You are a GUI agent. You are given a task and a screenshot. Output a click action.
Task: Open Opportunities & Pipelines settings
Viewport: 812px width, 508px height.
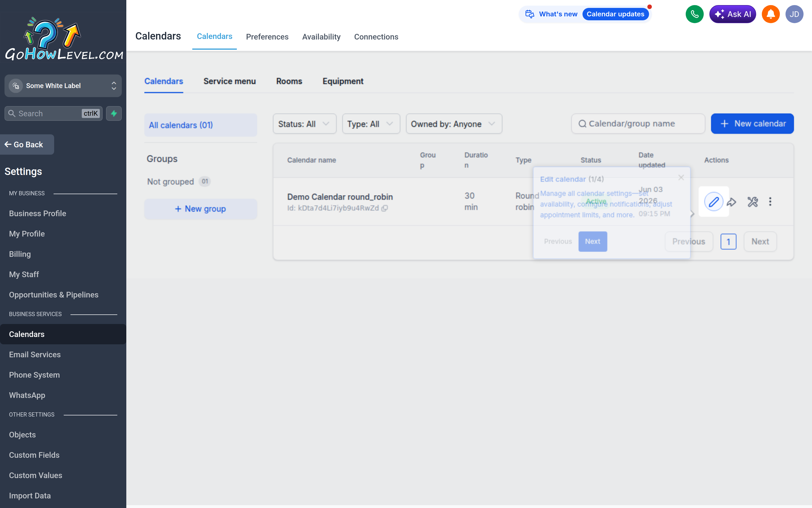54,295
